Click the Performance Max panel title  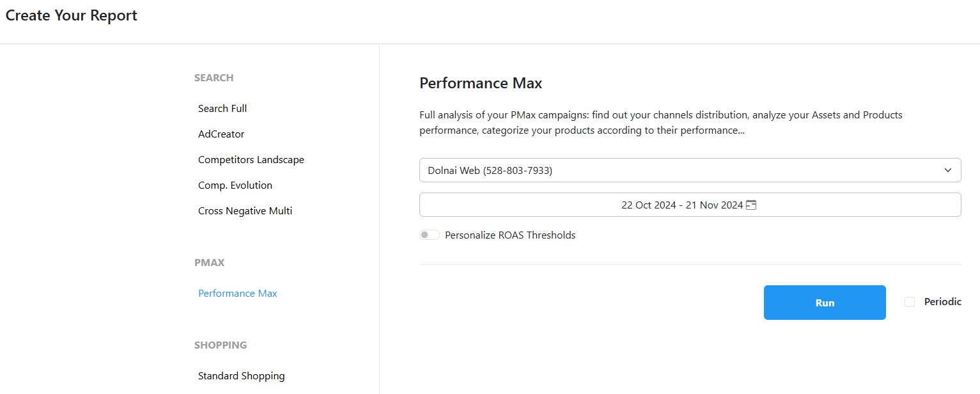(481, 83)
